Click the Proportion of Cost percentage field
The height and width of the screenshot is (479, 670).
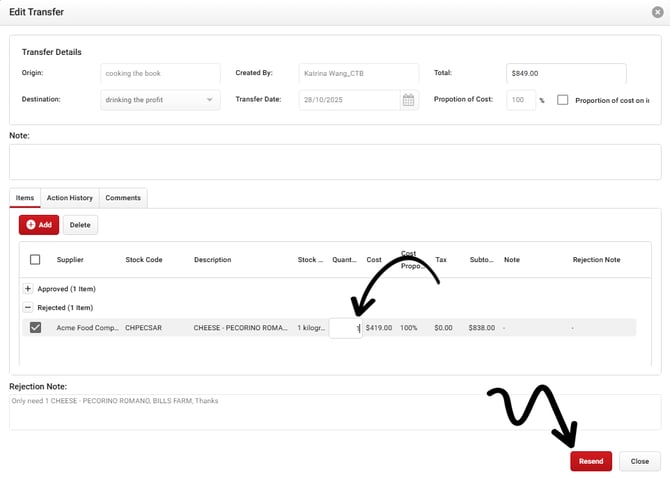pyautogui.click(x=520, y=100)
